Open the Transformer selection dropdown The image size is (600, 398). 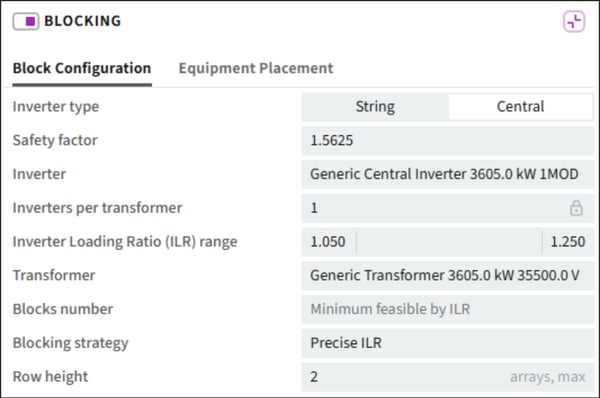click(448, 276)
